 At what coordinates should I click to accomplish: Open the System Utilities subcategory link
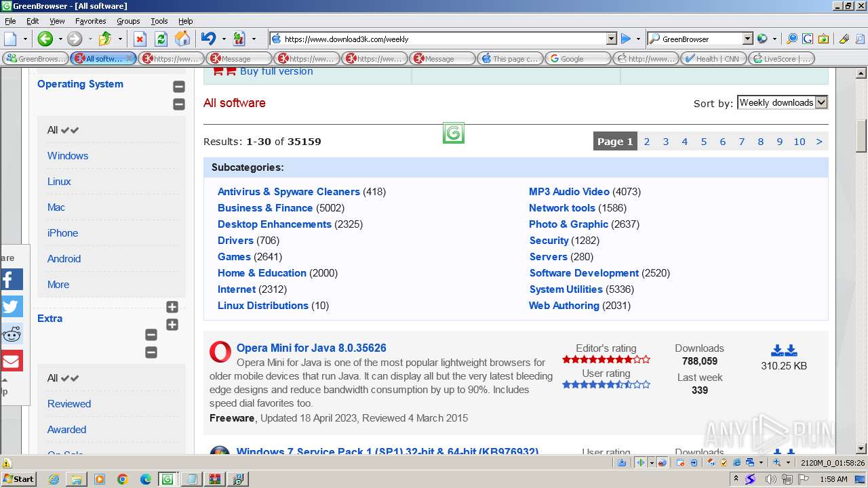(566, 289)
